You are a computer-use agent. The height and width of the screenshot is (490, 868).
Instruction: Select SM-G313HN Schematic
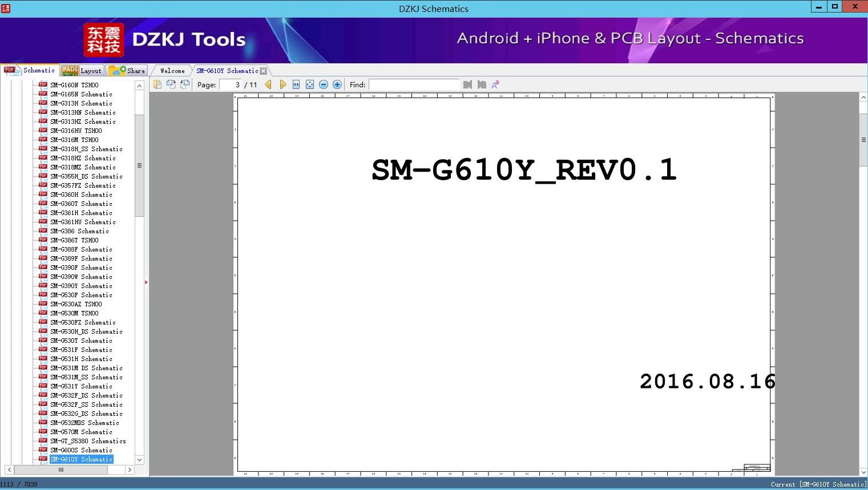(x=83, y=112)
